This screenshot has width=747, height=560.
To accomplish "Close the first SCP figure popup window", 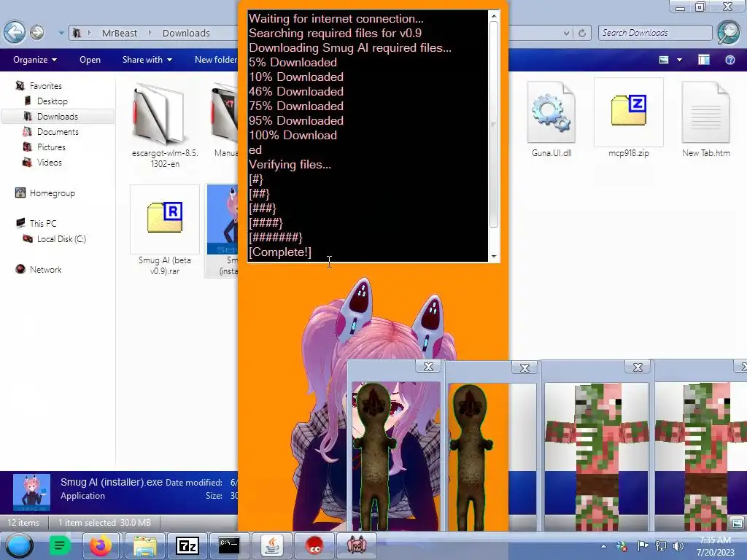I will (x=428, y=366).
